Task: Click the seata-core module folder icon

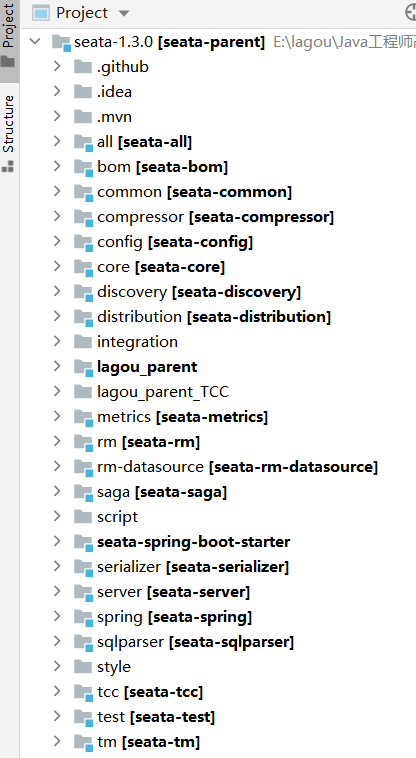Action: 83,267
